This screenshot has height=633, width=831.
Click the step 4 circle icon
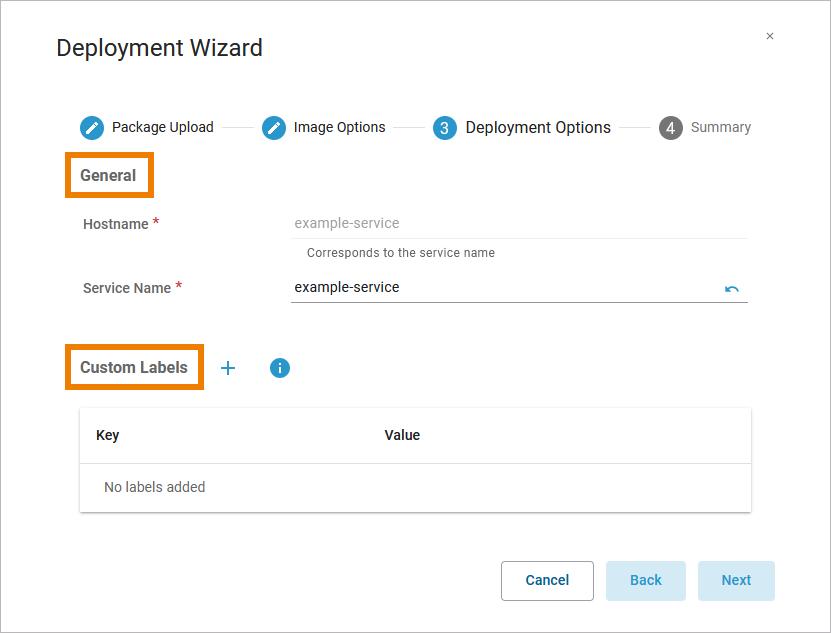pos(671,128)
